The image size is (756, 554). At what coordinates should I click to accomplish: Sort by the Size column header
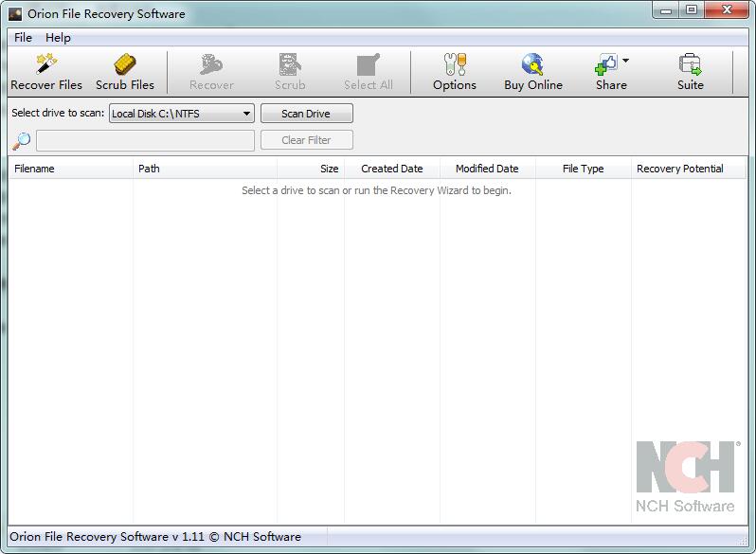[x=311, y=169]
